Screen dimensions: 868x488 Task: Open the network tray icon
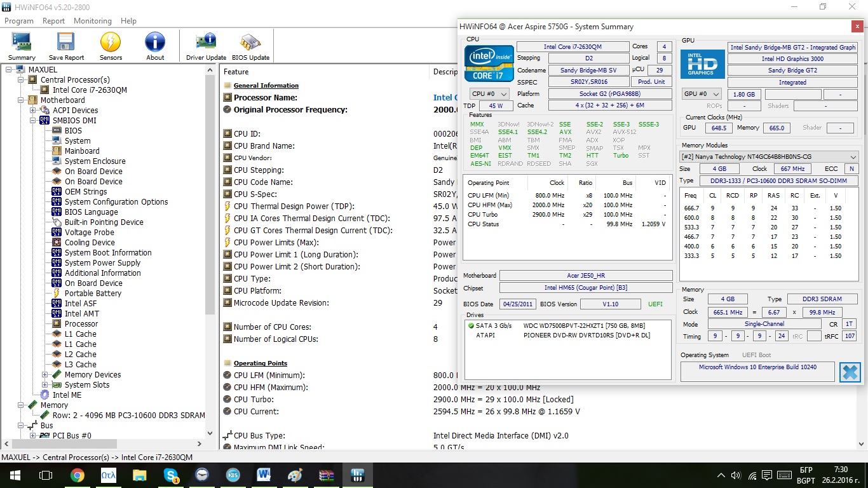pos(753,475)
